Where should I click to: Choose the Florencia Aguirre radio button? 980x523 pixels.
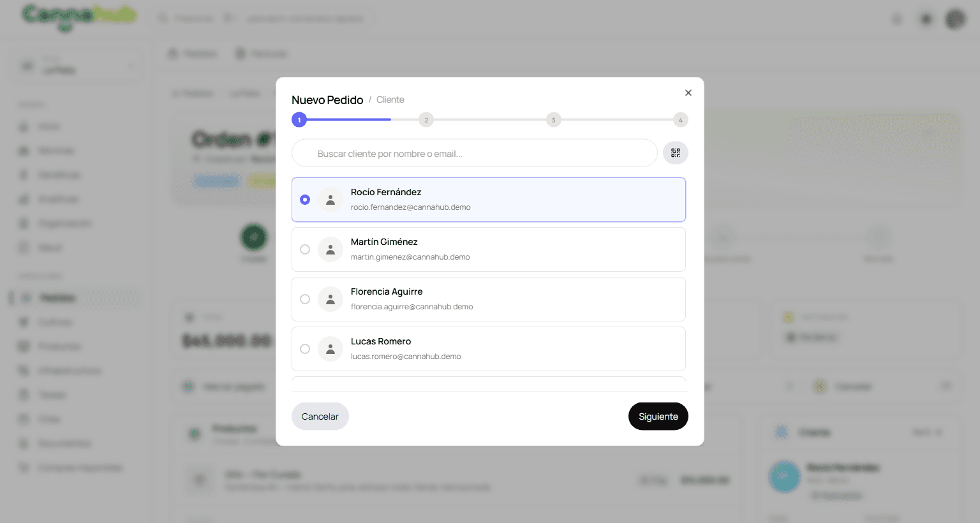pyautogui.click(x=305, y=299)
